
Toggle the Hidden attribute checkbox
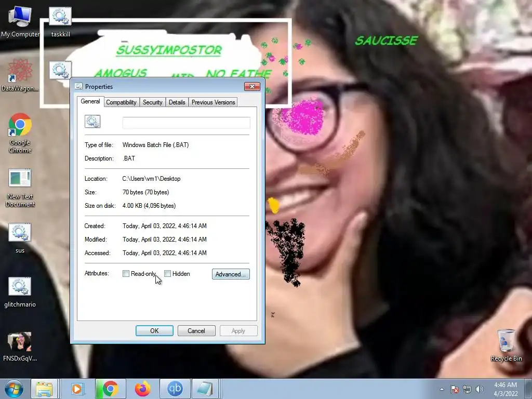pyautogui.click(x=167, y=273)
